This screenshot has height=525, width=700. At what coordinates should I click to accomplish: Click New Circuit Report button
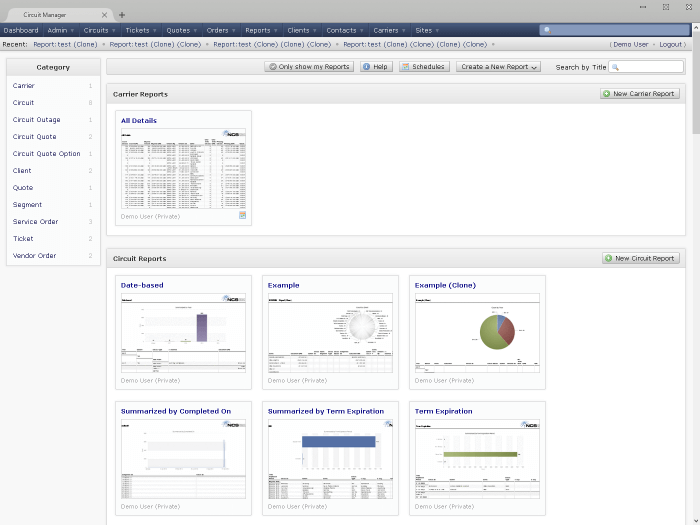click(x=640, y=258)
